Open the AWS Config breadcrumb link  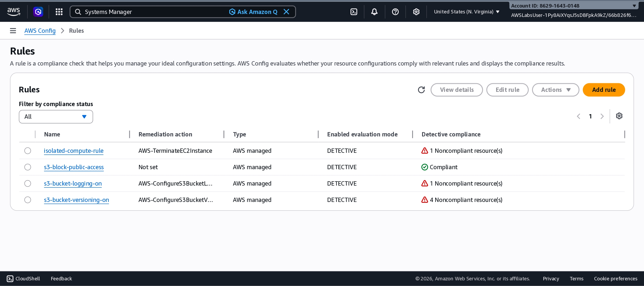coord(40,31)
